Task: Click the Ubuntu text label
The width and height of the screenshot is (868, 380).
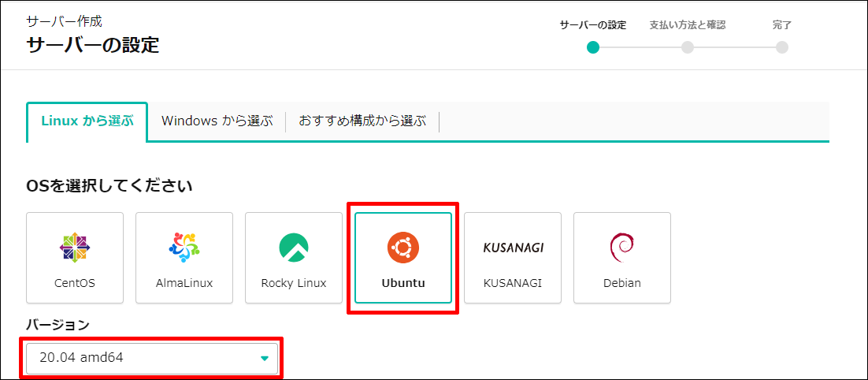Action: pos(403,283)
